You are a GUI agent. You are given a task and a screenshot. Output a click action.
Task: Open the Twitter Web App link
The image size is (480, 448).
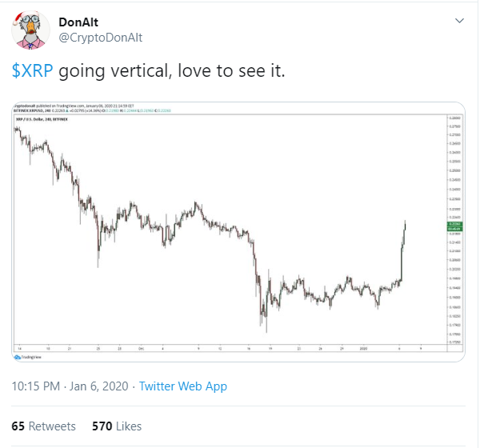[183, 386]
